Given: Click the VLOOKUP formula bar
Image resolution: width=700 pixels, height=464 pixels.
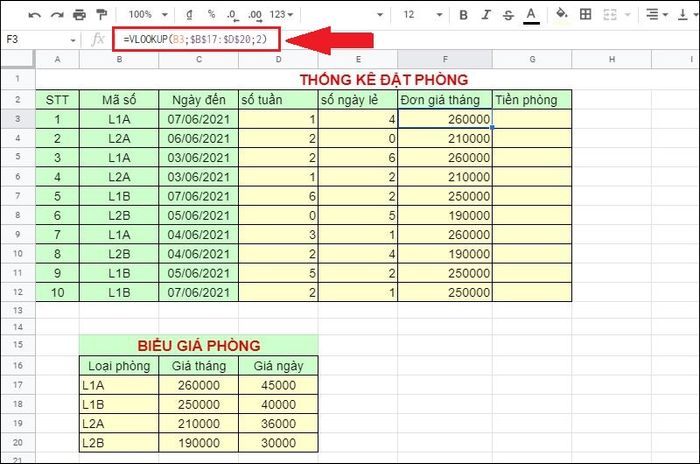Looking at the screenshot, I should (196, 39).
